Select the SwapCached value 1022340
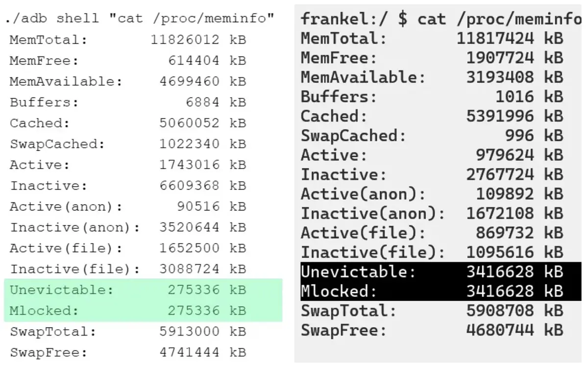This screenshot has width=588, height=366. pyautogui.click(x=189, y=144)
